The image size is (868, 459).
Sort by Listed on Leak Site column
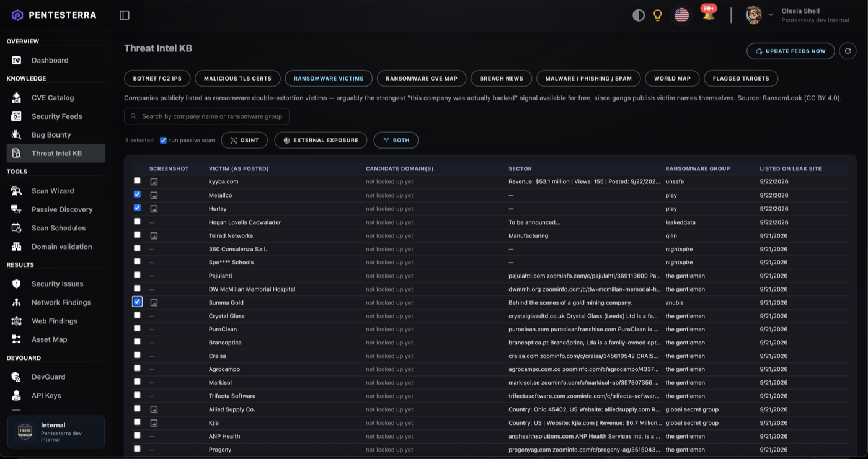point(790,168)
